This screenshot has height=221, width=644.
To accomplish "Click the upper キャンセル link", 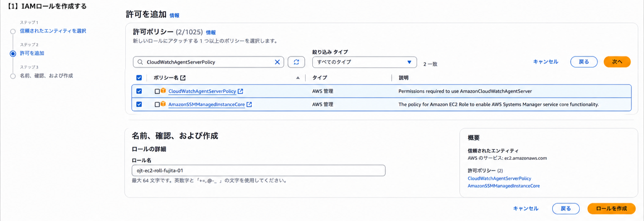I will 545,62.
